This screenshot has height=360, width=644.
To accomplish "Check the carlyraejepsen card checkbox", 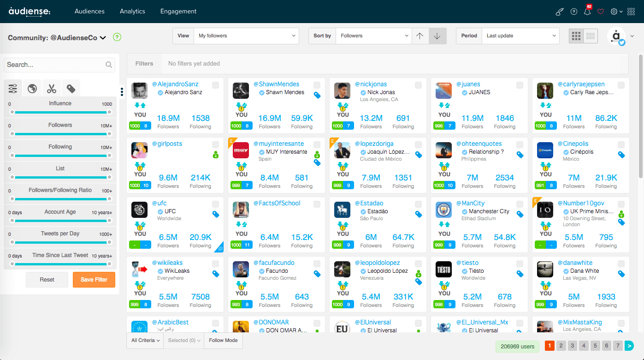I will click(x=621, y=85).
